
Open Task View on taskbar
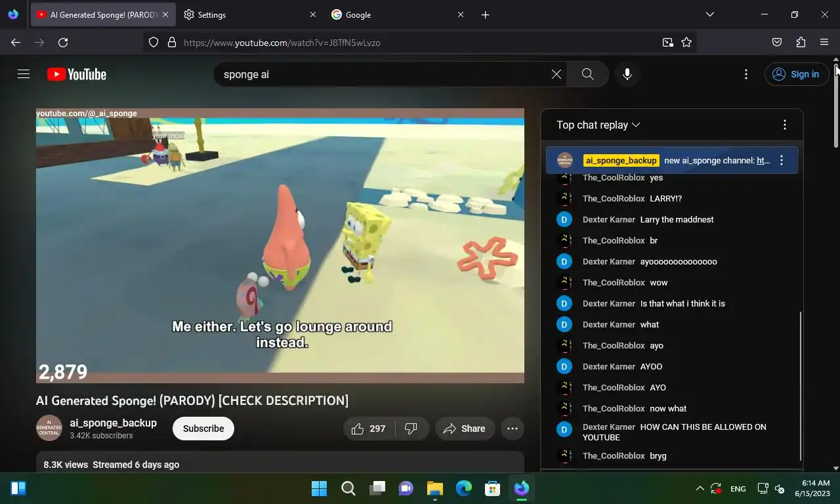click(x=377, y=488)
